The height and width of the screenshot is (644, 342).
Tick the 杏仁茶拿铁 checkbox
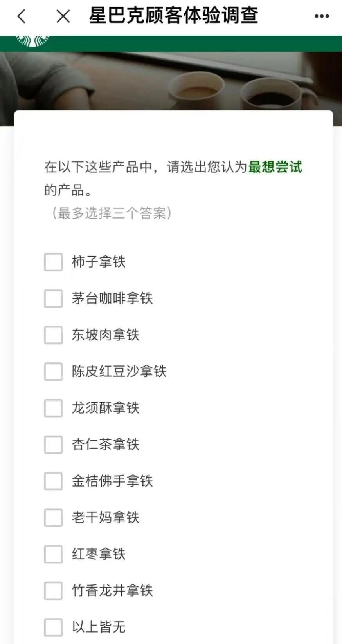click(53, 445)
